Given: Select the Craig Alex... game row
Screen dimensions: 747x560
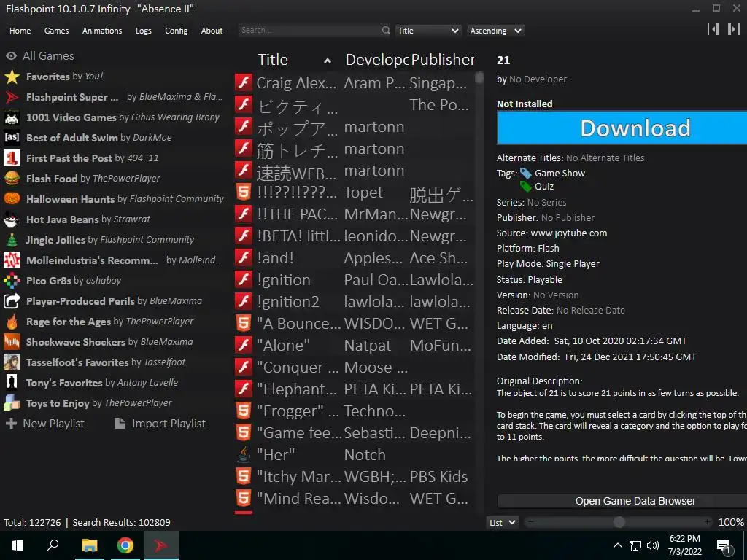Looking at the screenshot, I should (354, 82).
